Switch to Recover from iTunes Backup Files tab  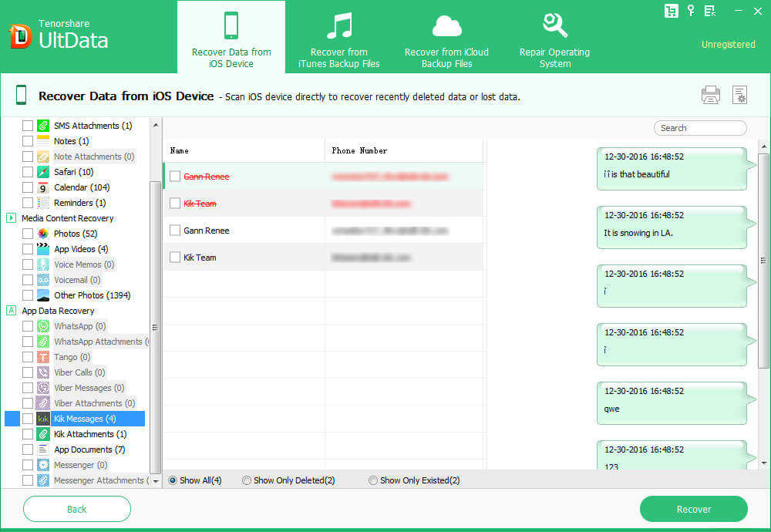tap(338, 37)
